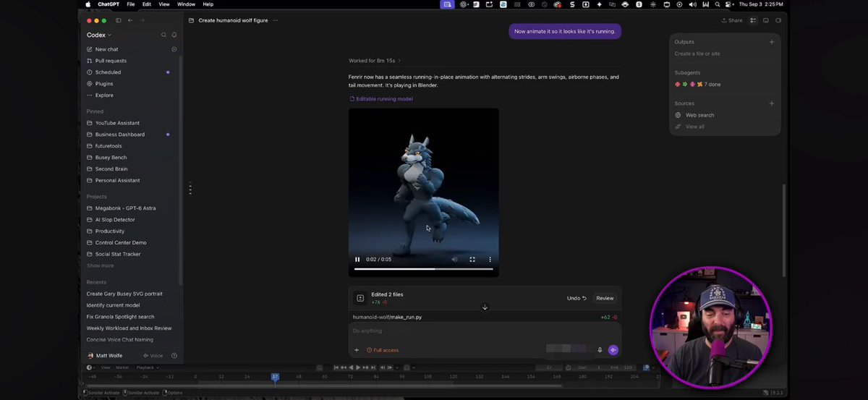
Task: Open Web search source
Action: pos(694,115)
